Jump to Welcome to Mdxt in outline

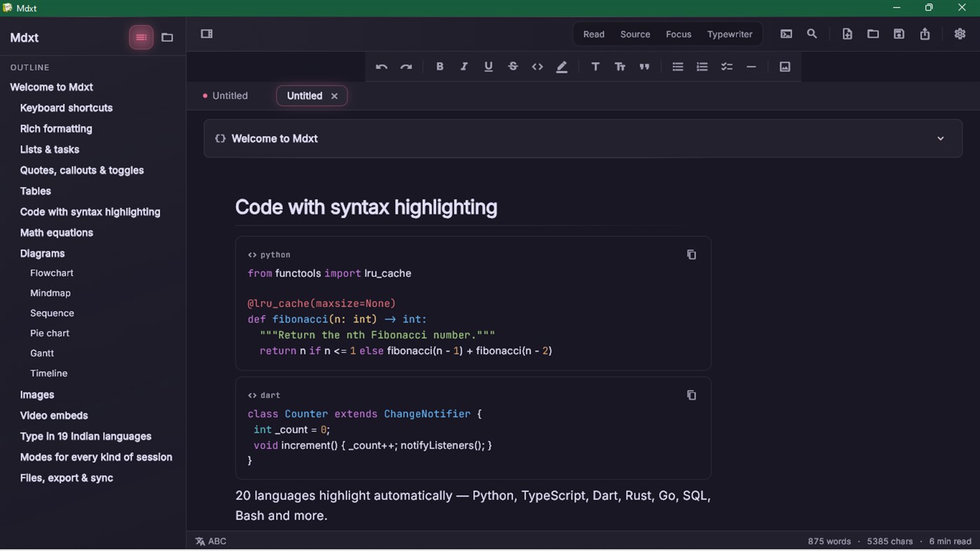click(52, 88)
